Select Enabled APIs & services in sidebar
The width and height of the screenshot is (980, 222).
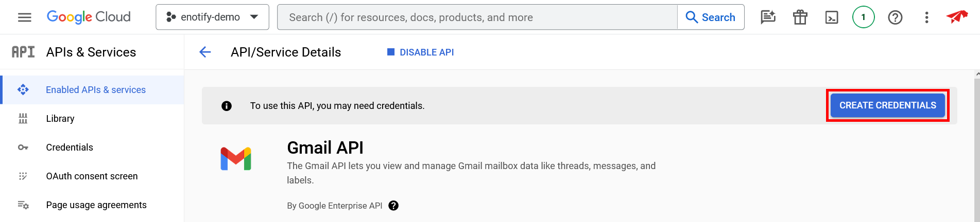(96, 90)
